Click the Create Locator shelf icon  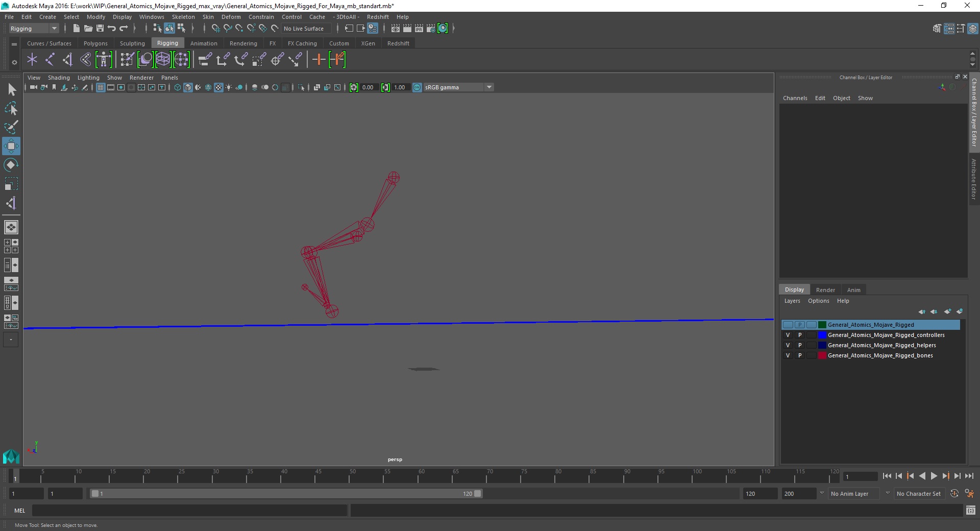point(32,60)
